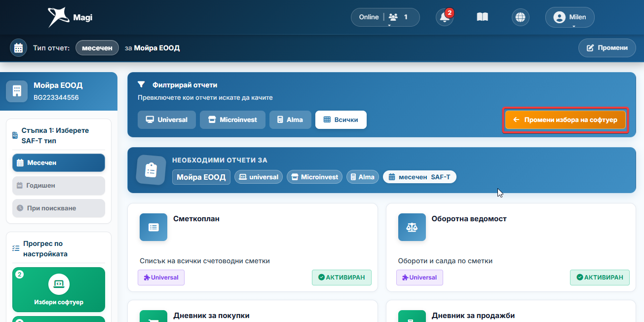Screen dimensions: 644x322
Task: Click Промени избора на софтуер button
Action: pos(565,120)
